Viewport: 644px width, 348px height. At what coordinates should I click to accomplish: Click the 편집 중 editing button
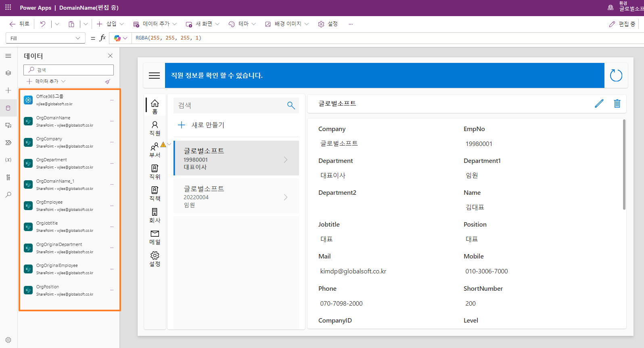click(x=623, y=24)
